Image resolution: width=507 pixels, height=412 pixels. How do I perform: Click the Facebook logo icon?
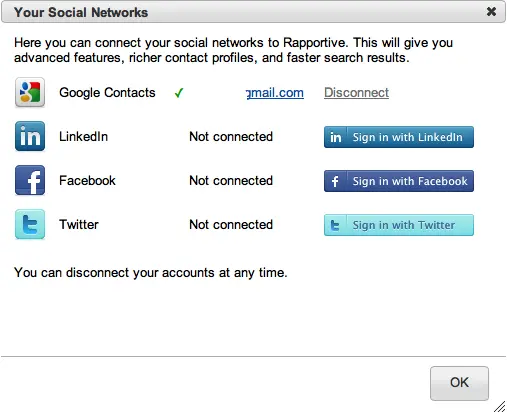(30, 180)
